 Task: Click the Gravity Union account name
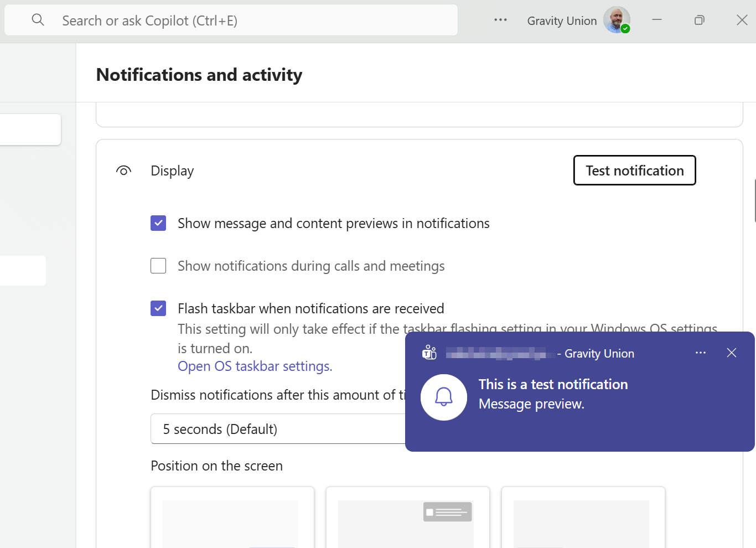coord(562,21)
